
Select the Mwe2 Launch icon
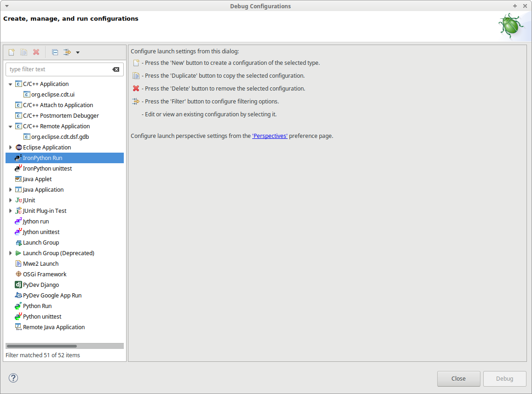coord(19,263)
